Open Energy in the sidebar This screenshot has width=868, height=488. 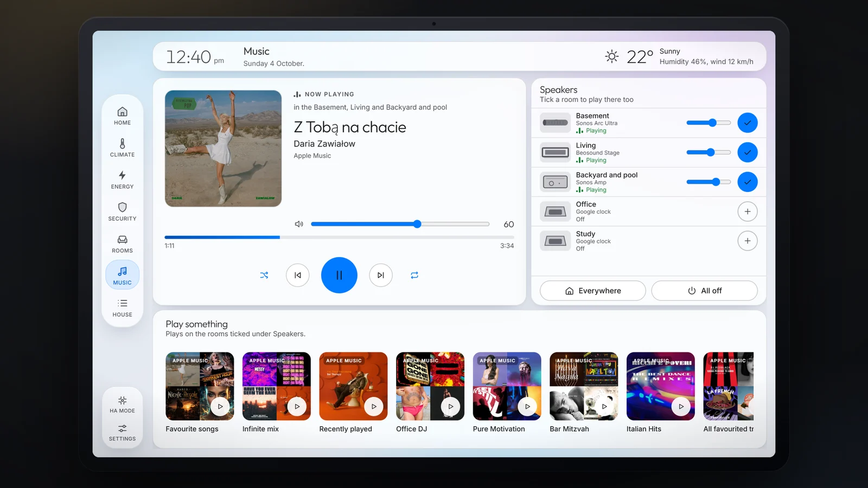point(123,180)
